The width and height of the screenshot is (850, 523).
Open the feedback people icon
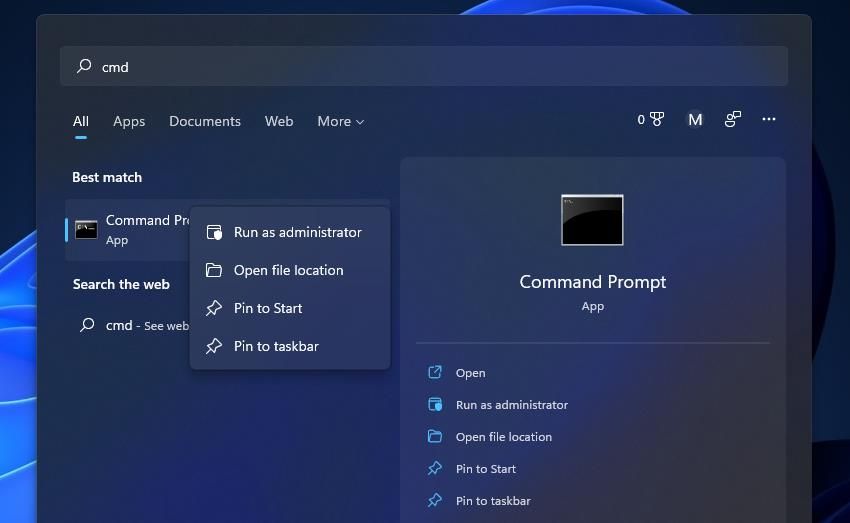[x=732, y=119]
